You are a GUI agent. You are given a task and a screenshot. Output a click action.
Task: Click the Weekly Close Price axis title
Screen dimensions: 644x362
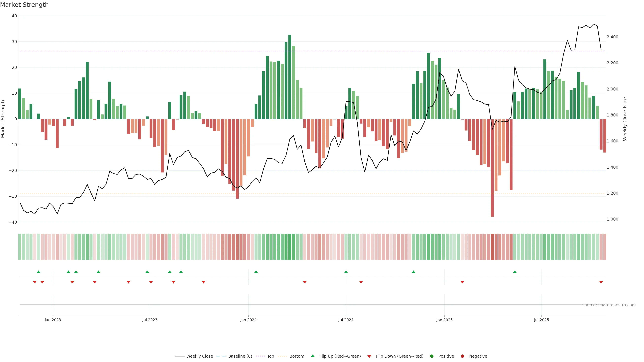click(x=625, y=119)
